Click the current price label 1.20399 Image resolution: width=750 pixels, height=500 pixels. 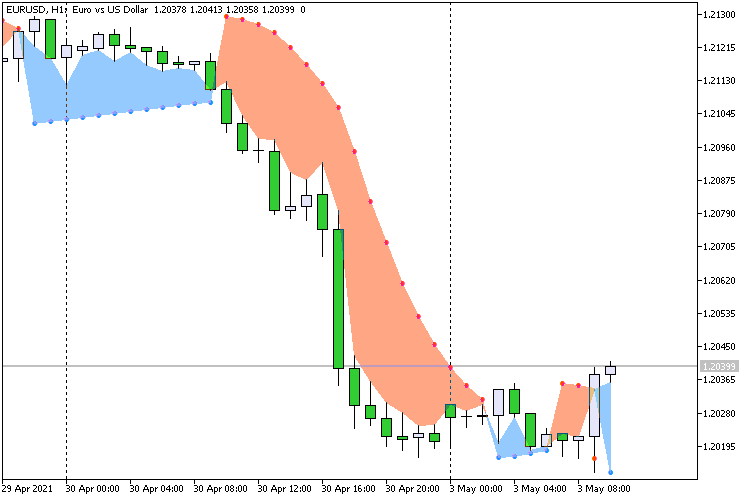tap(719, 367)
